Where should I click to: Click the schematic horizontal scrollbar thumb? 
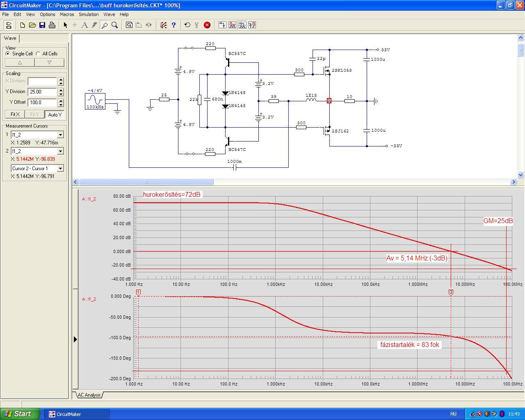pos(146,182)
